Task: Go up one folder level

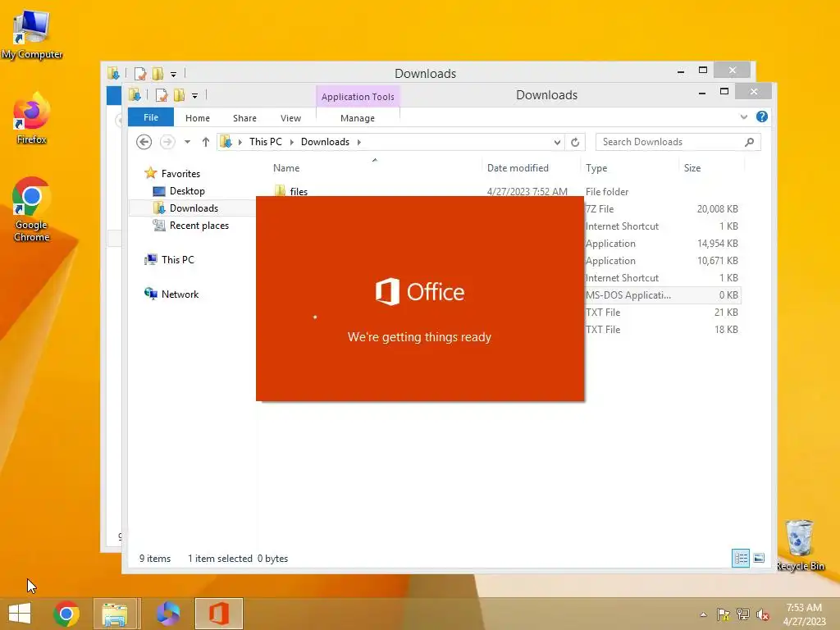Action: (x=206, y=142)
